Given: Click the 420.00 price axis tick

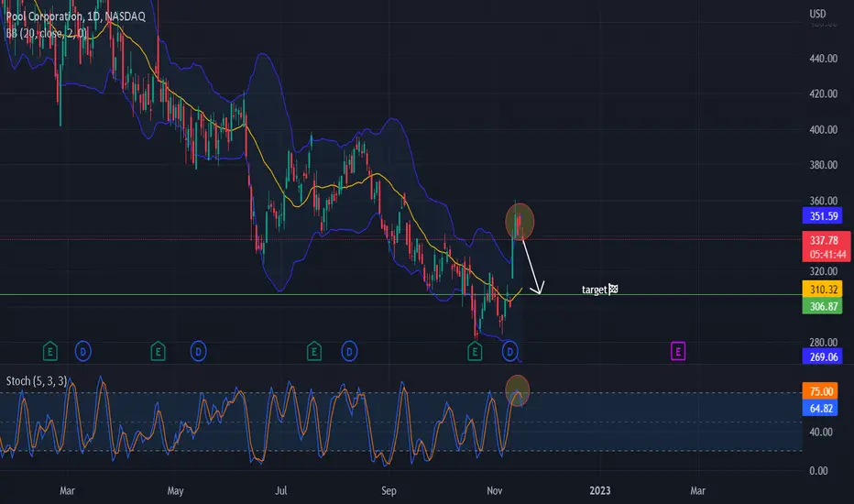Looking at the screenshot, I should tap(823, 93).
